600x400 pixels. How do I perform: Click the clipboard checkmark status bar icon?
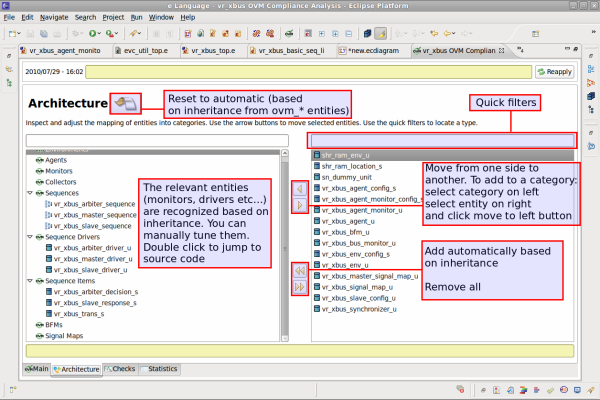pos(510,390)
